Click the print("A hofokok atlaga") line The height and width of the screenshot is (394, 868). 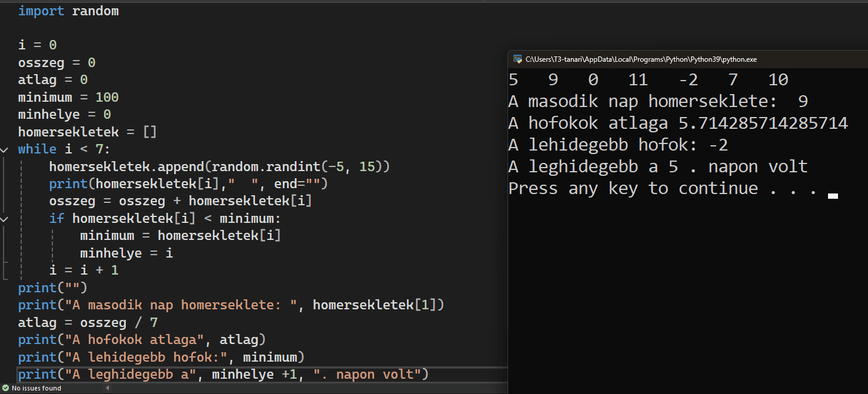click(142, 340)
